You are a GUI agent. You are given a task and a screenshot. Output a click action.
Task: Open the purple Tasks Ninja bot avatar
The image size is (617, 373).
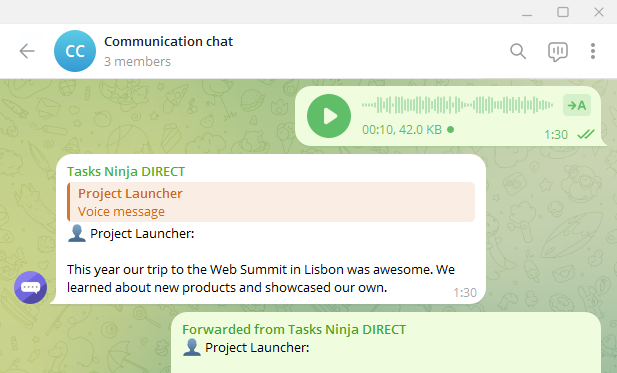pyautogui.click(x=31, y=287)
